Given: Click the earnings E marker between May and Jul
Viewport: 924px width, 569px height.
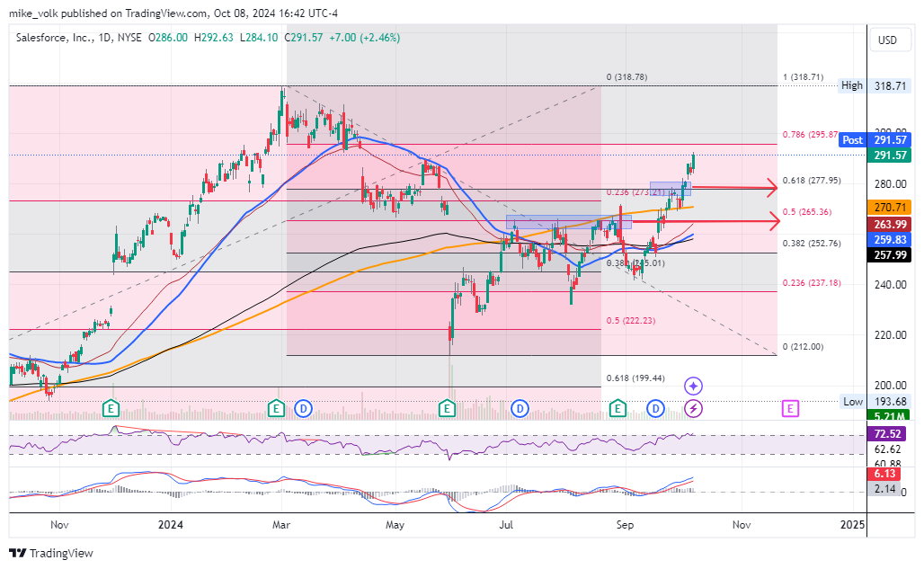Looking at the screenshot, I should [x=447, y=408].
